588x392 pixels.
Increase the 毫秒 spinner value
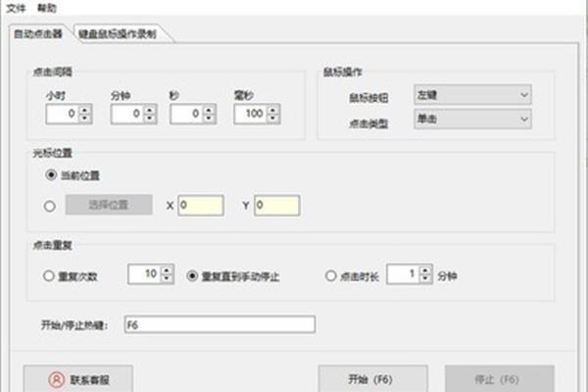click(x=273, y=110)
